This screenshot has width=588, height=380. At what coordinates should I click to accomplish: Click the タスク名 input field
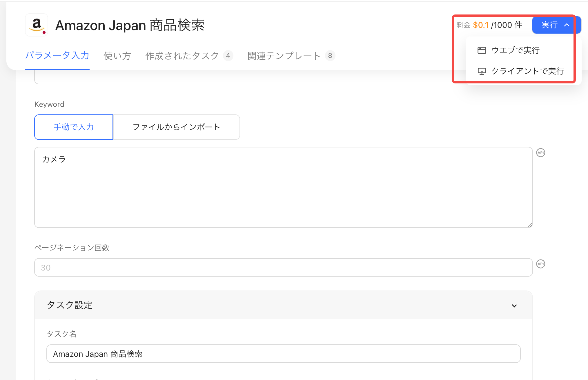[283, 354]
